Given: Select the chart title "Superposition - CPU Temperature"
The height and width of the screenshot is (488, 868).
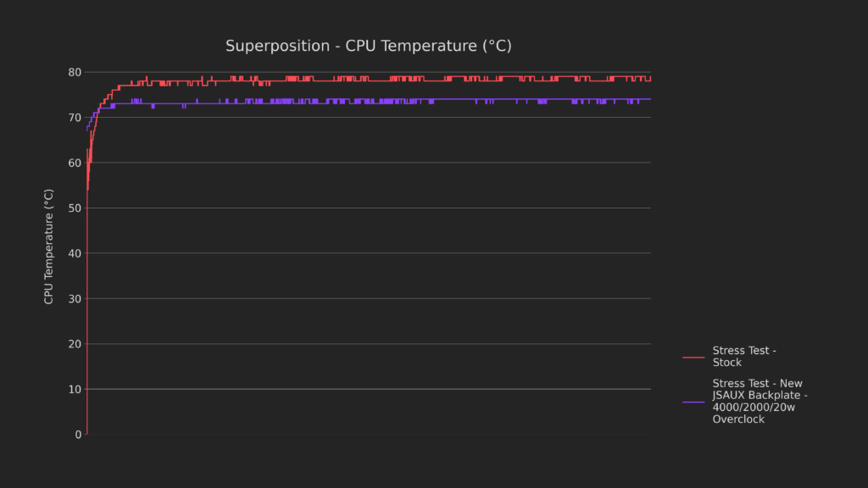Looking at the screenshot, I should coord(368,46).
